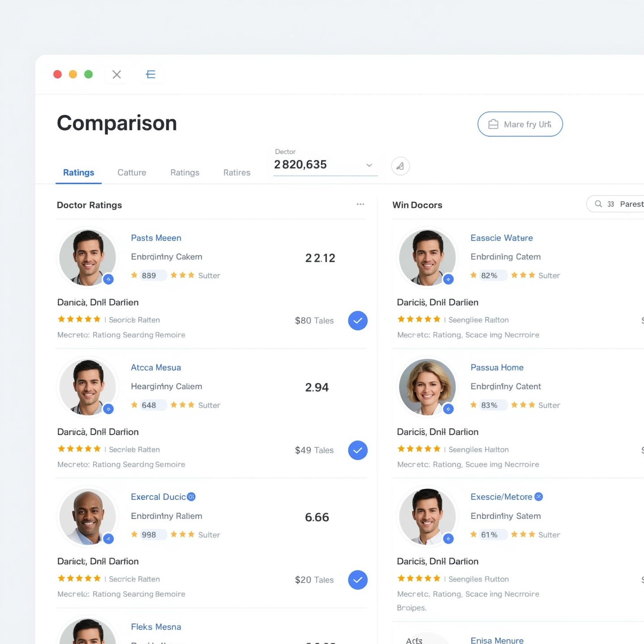This screenshot has height=644, width=644.
Task: Switch to the Ratires tab
Action: point(237,173)
